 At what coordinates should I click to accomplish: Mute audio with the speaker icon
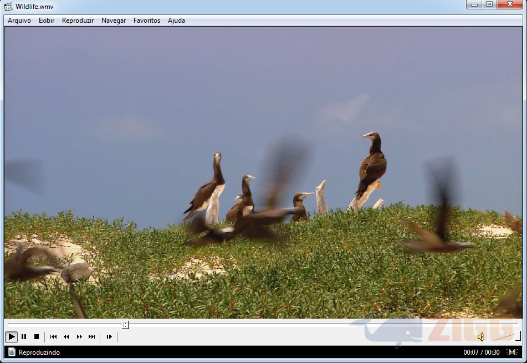click(481, 337)
